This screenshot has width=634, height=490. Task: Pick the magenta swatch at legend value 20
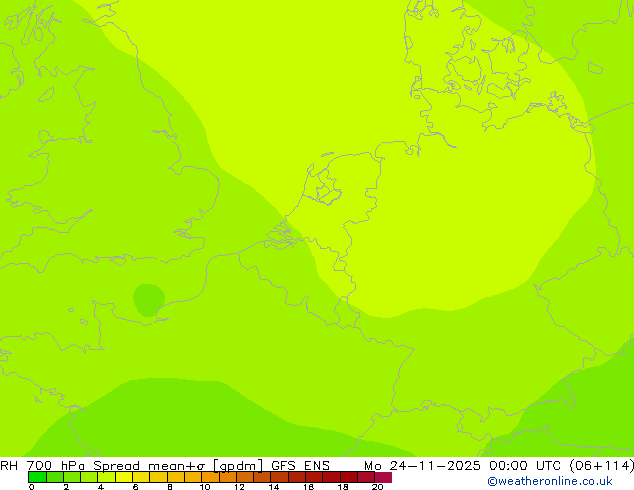[x=383, y=477]
